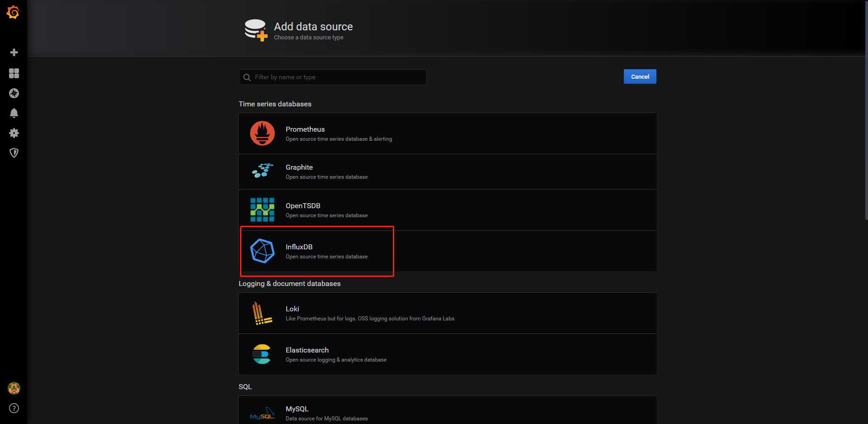The height and width of the screenshot is (424, 868).
Task: Click the Prometheus flame logo icon
Action: (262, 133)
